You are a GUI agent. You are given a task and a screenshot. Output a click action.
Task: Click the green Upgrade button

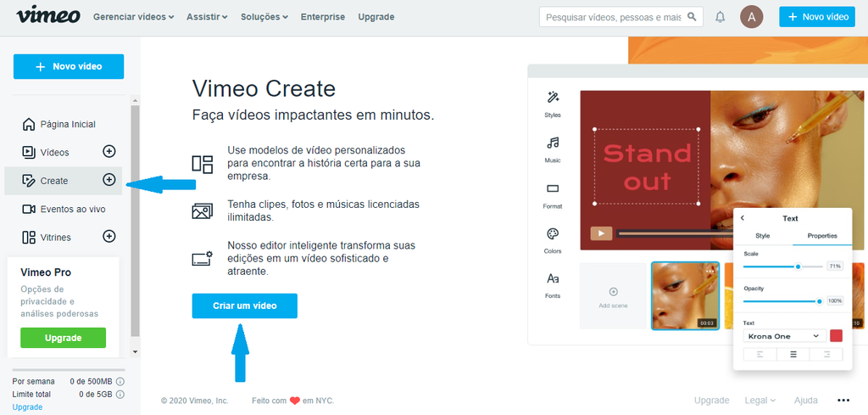[63, 338]
